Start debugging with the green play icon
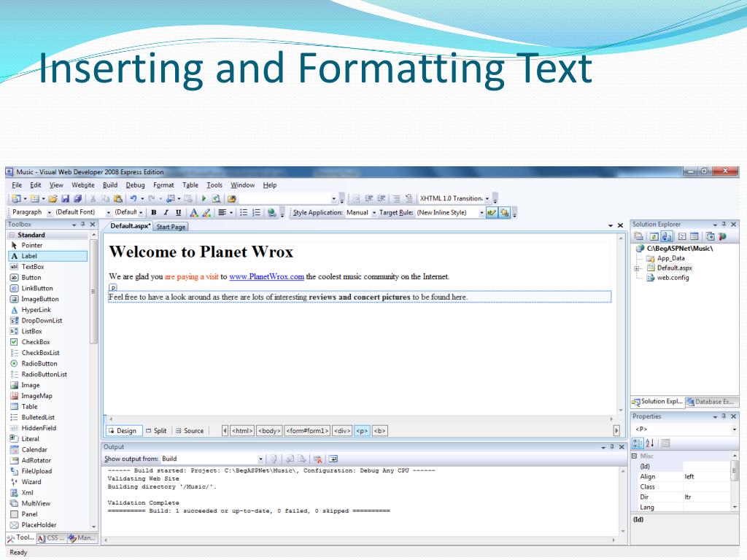This screenshot has width=747, height=560. tap(204, 198)
